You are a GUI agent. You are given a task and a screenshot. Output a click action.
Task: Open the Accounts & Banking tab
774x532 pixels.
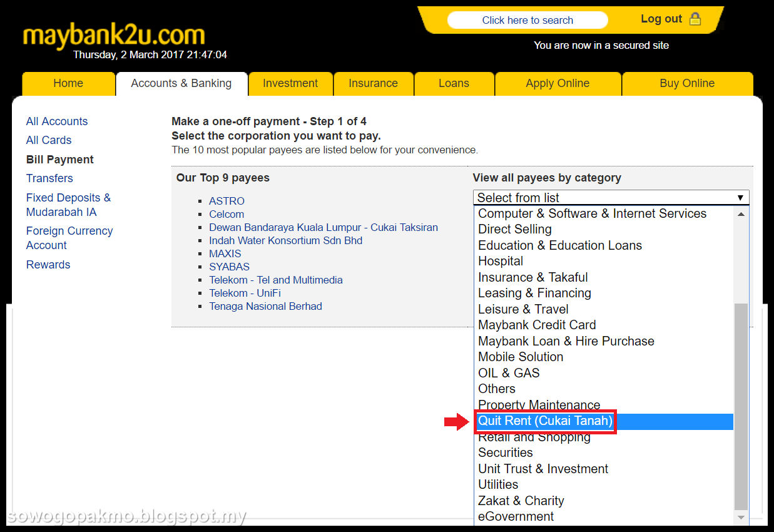[x=181, y=83]
